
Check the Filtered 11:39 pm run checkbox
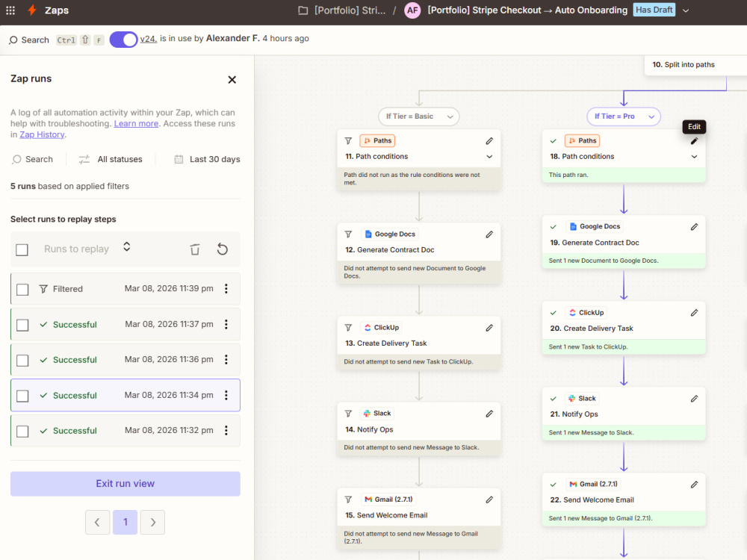click(22, 290)
